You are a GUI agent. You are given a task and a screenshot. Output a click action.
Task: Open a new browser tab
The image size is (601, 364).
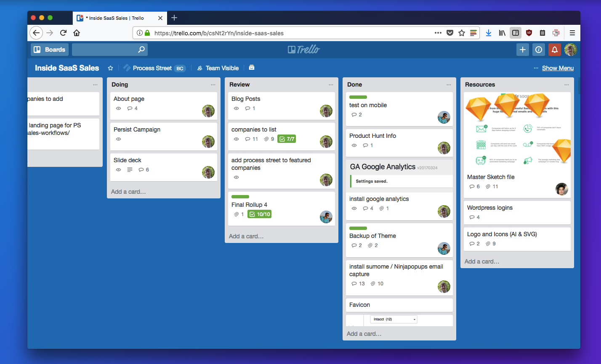pos(174,18)
